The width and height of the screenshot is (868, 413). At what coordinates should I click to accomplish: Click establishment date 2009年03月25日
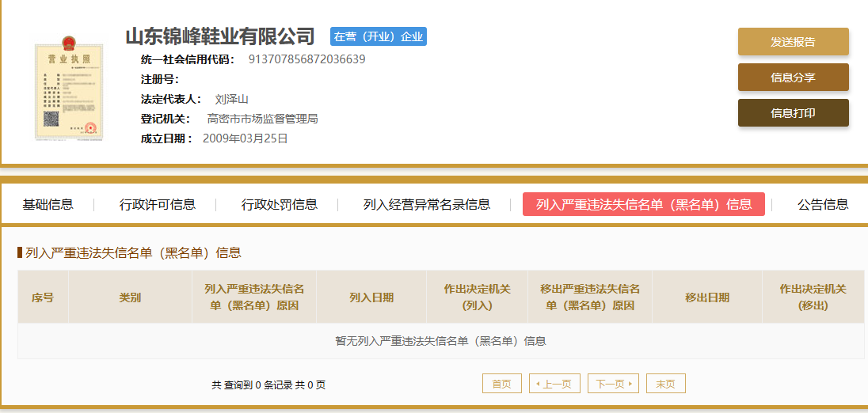[246, 138]
